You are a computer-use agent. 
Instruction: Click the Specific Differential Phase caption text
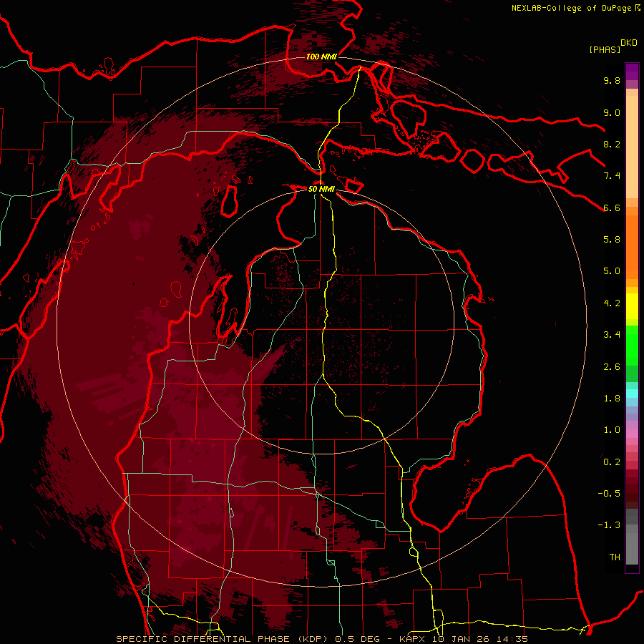[322, 639]
